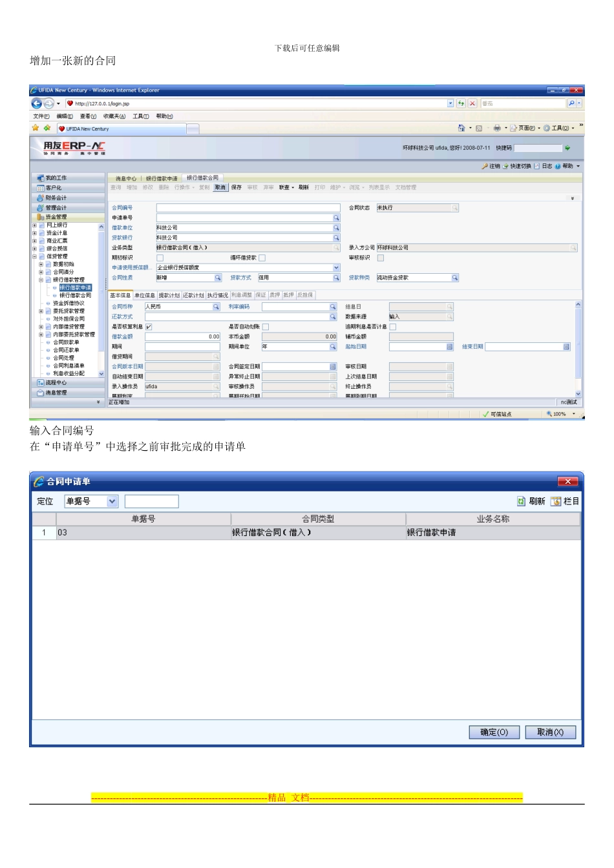Click the printer icon in command bar
614x868 pixels.
pyautogui.click(x=497, y=128)
